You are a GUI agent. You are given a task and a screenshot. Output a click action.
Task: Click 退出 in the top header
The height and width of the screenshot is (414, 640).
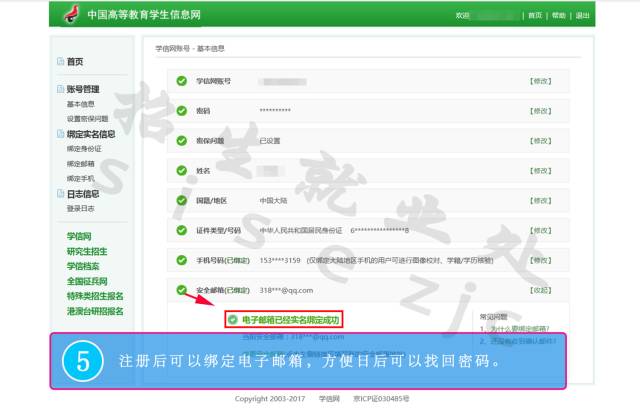click(x=583, y=16)
